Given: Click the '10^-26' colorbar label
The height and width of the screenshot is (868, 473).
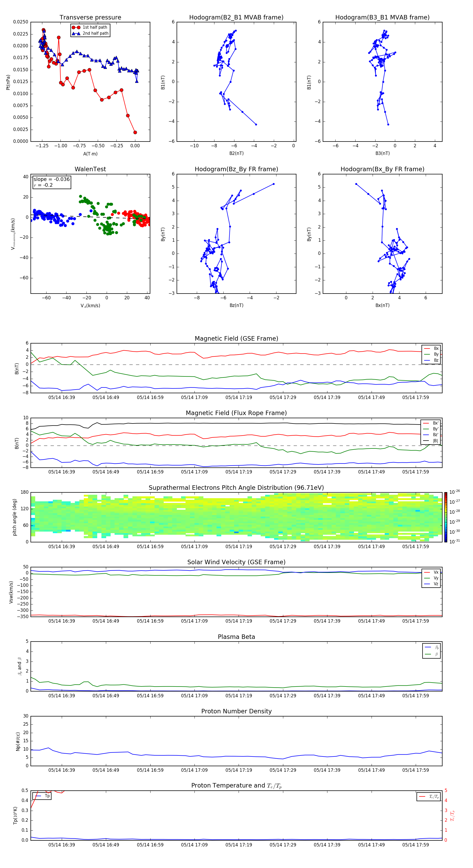Looking at the screenshot, I should tap(455, 492).
